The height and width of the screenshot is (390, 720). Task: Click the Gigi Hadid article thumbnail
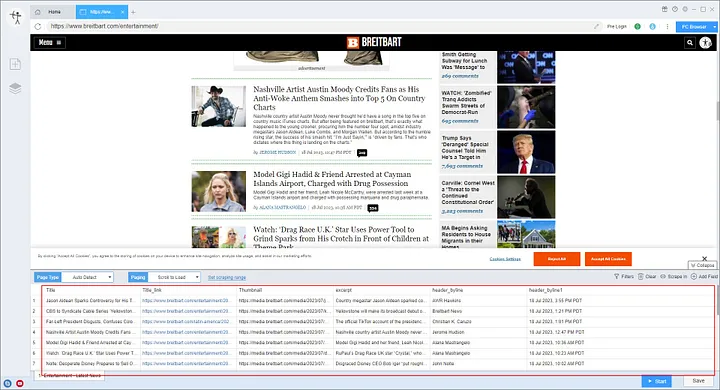(x=219, y=192)
